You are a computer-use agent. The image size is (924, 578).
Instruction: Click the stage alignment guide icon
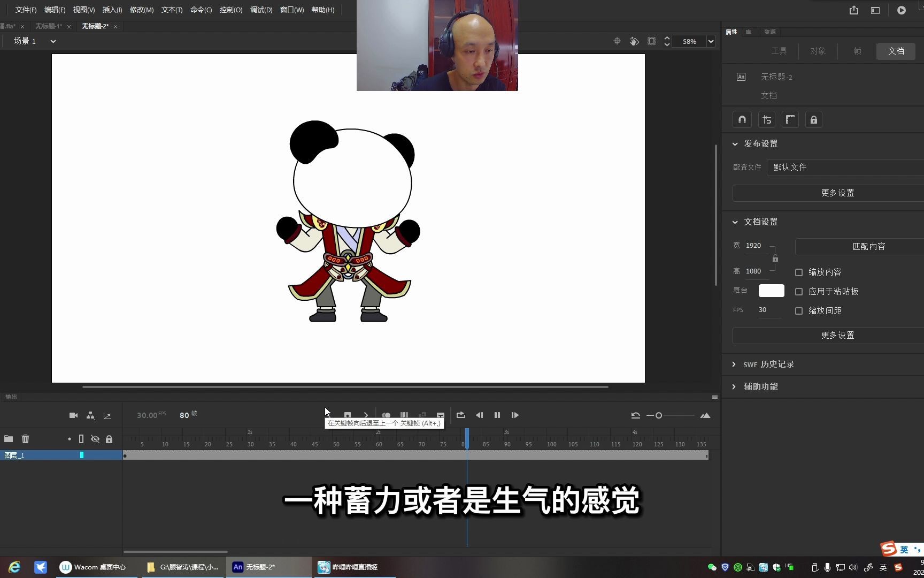tap(767, 120)
